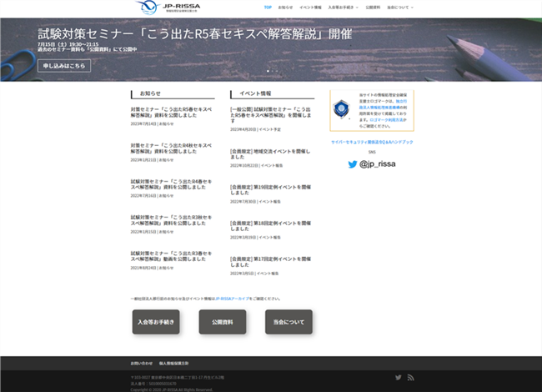Screen dimensions: 542x392
Task: Open the 第19回定例イベント event post
Action: pyautogui.click(x=270, y=190)
